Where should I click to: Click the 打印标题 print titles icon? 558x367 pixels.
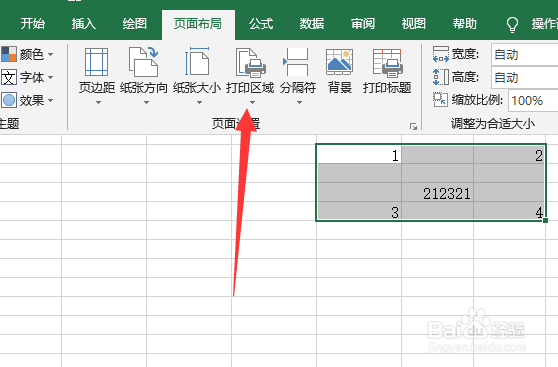[387, 63]
